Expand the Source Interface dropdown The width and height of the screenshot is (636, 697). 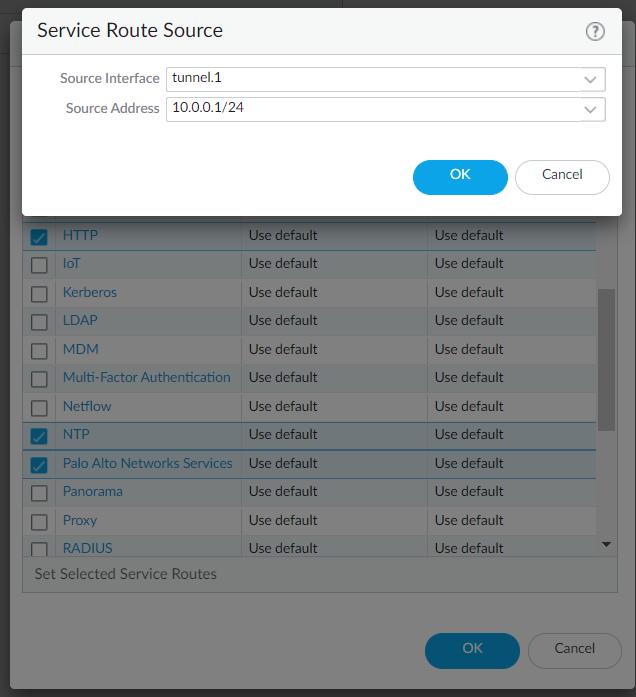(590, 79)
